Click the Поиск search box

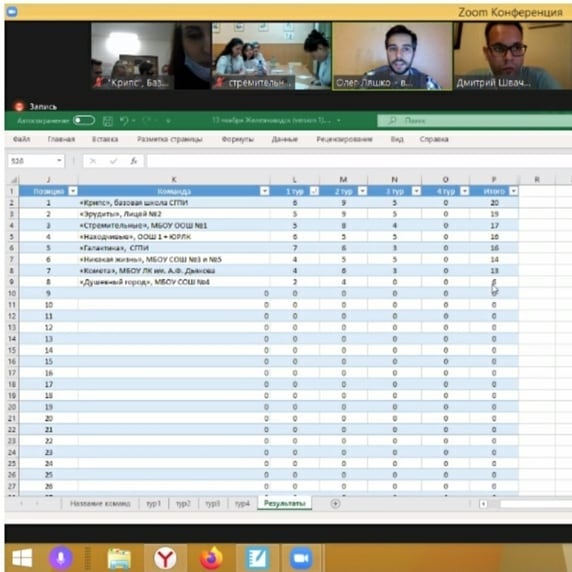(474, 120)
